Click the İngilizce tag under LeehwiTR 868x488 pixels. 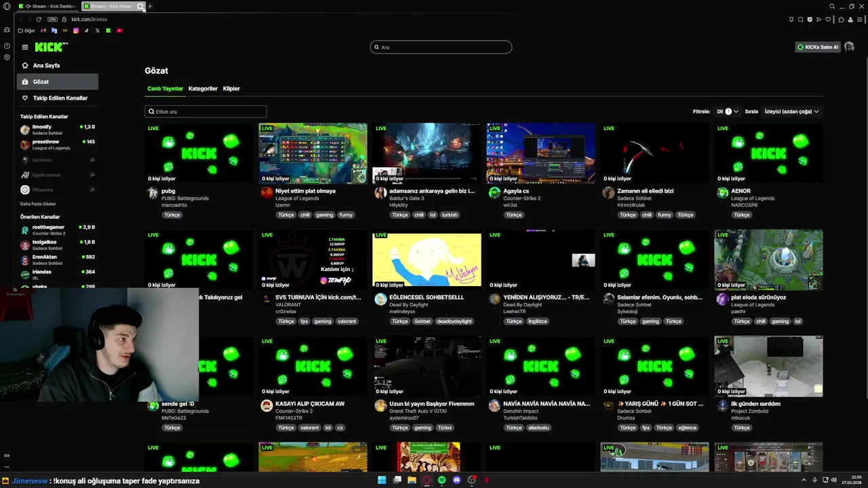(x=538, y=321)
